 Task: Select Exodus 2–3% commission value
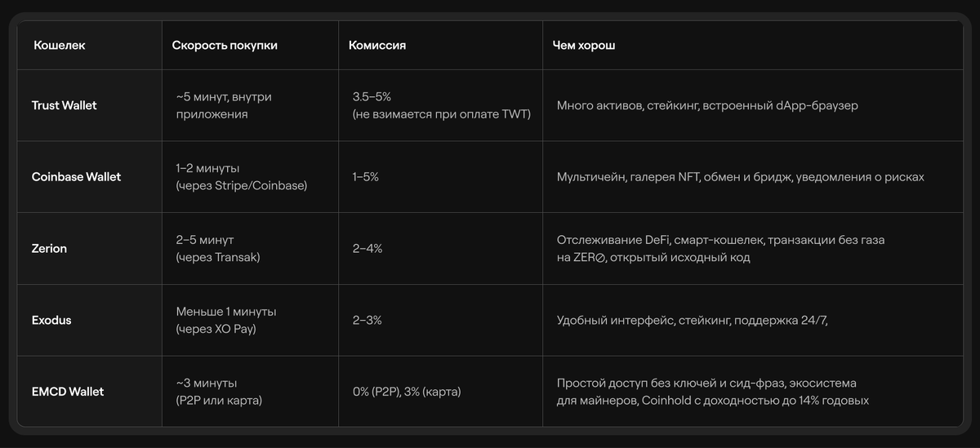(367, 320)
